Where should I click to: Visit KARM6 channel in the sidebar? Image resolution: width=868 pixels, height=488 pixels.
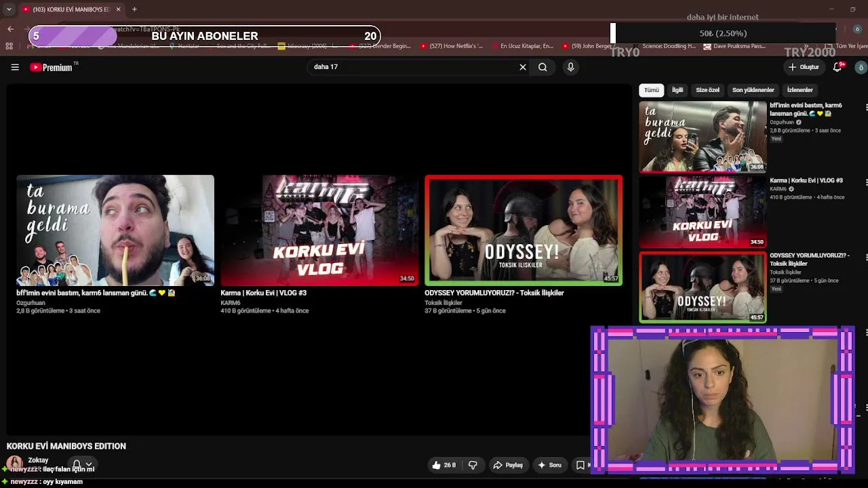tap(778, 189)
